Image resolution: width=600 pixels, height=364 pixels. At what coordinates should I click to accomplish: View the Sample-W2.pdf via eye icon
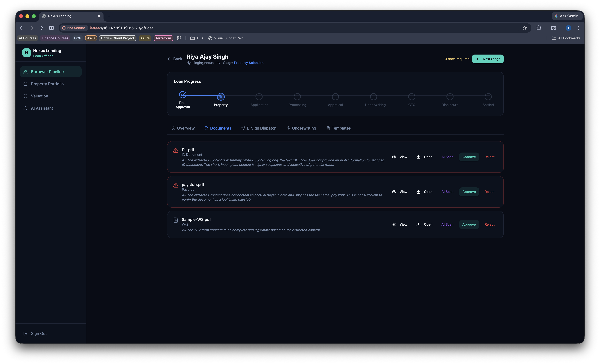click(394, 224)
